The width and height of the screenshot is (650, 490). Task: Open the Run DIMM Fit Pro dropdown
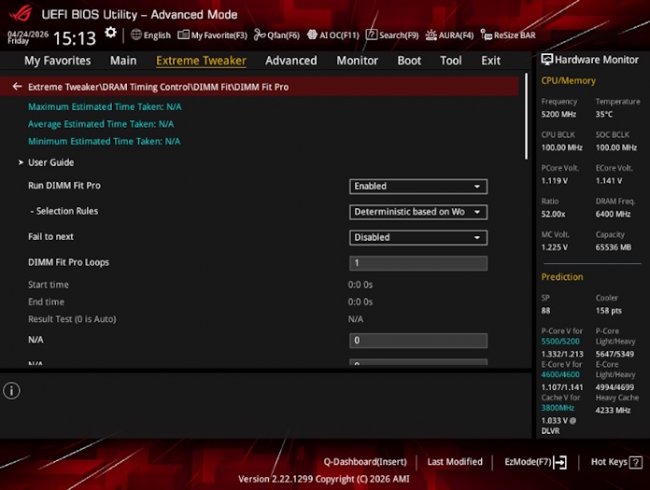[x=418, y=187]
